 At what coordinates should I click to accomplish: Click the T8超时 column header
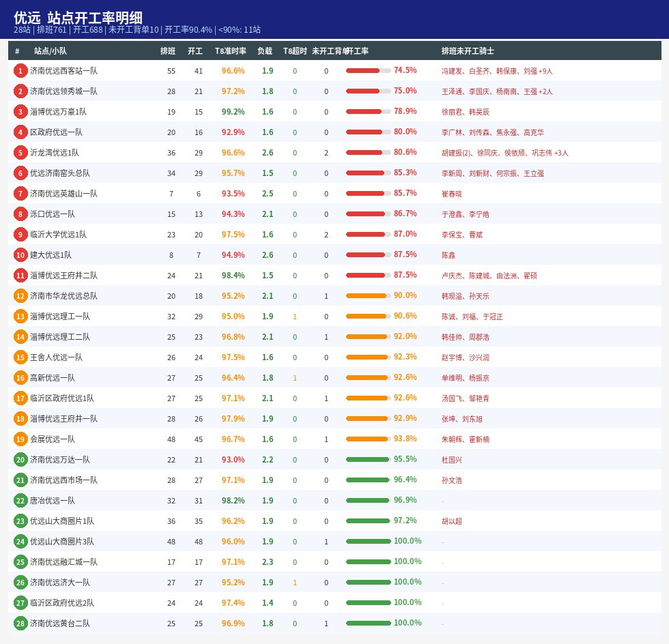[295, 50]
